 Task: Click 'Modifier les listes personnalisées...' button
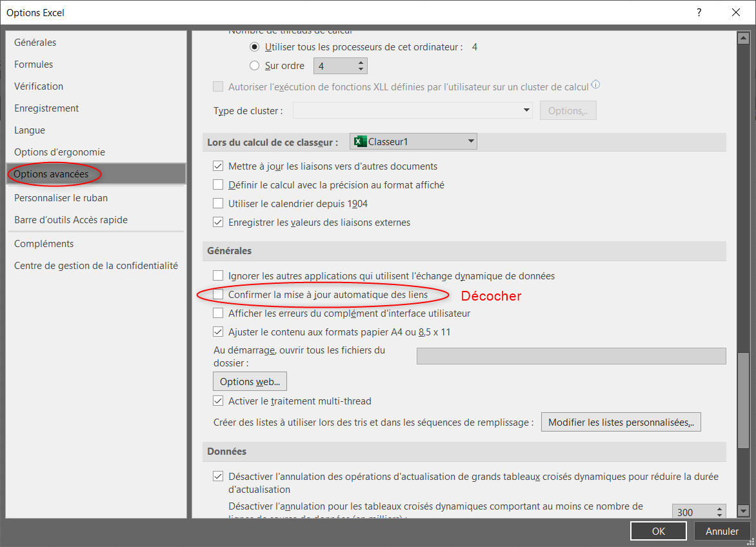pyautogui.click(x=621, y=422)
